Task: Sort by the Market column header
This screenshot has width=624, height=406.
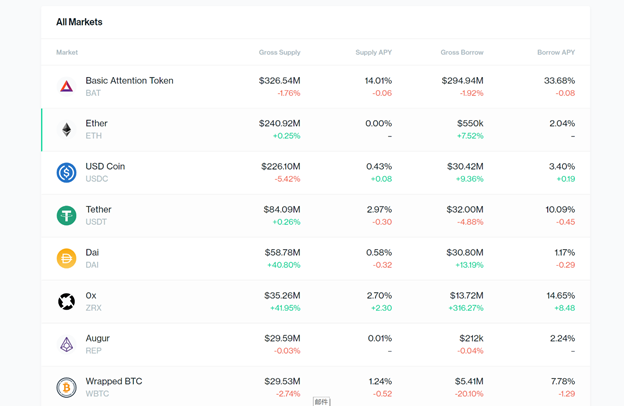Action: [67, 52]
